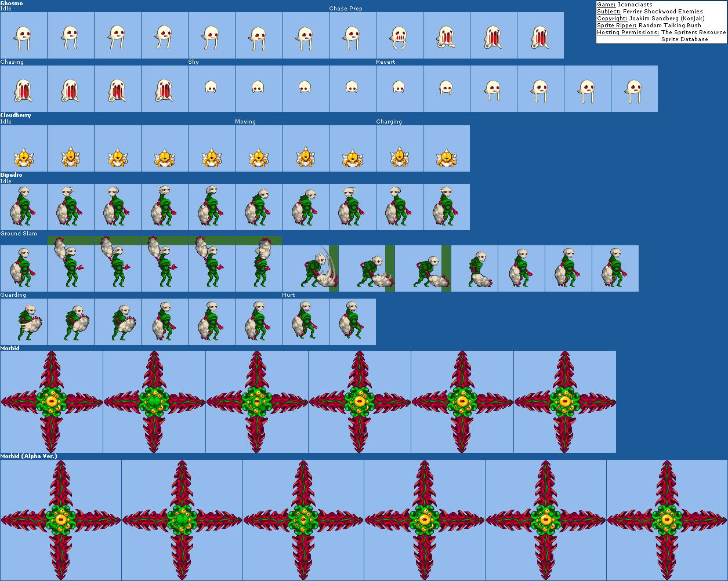Screen dimensions: 728x581
Task: Select the Hurt label
Action: coord(288,295)
